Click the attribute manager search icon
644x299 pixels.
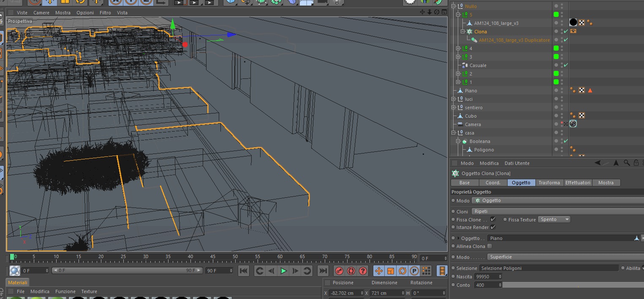click(x=627, y=163)
